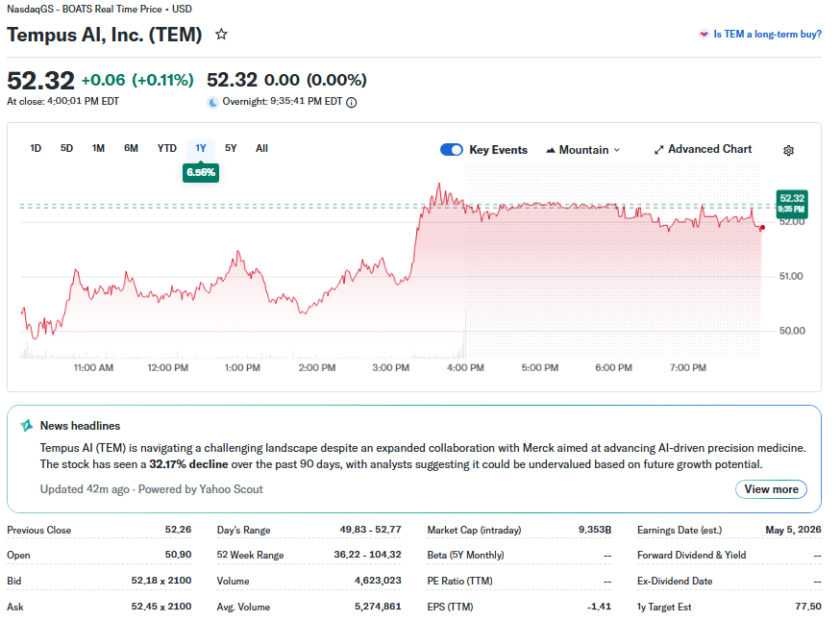
Task: Click the 'At close: 4:00:01 PM EDT' text
Action: (x=63, y=102)
